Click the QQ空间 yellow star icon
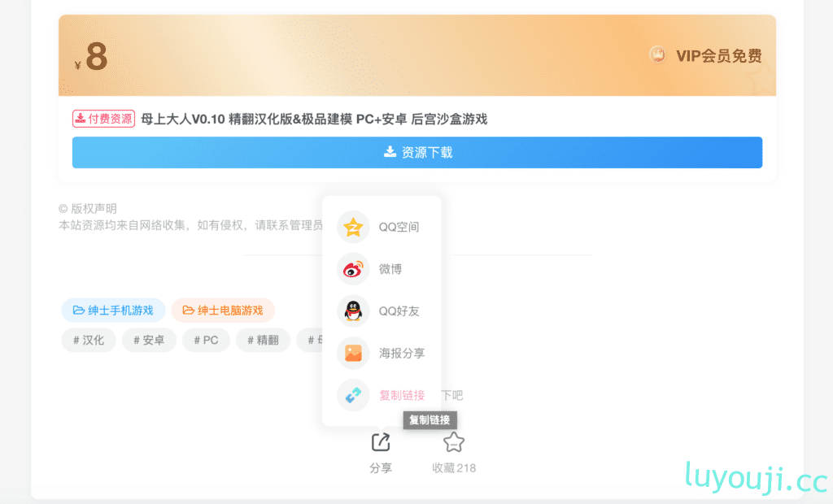Viewport: 833px width, 504px height. pyautogui.click(x=352, y=227)
